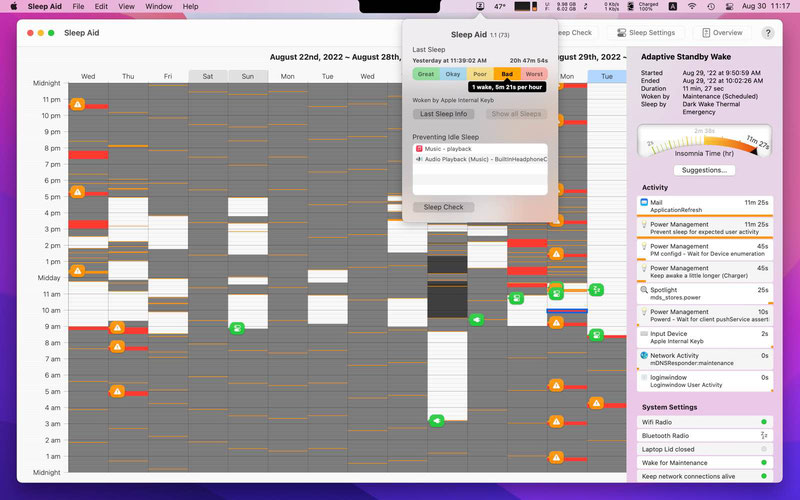The height and width of the screenshot is (500, 800).
Task: Click warning marker near 1 pm first Wednesday
Action: pyautogui.click(x=78, y=271)
